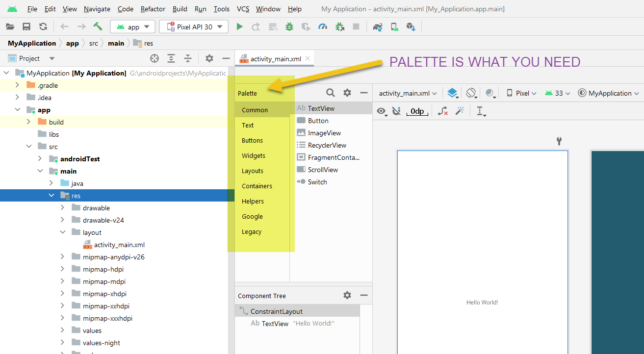Click Hello World text in design preview
644x354 pixels.
[x=482, y=303]
